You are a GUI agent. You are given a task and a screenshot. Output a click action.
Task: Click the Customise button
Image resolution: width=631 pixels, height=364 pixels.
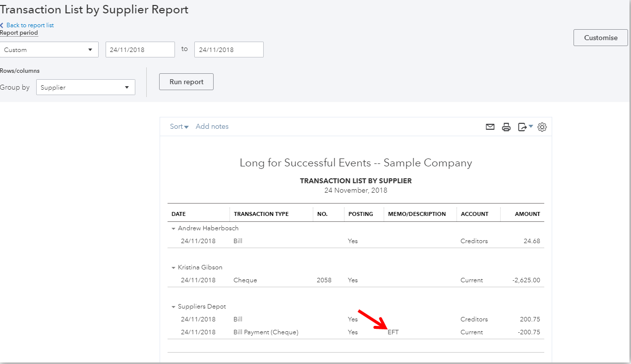pyautogui.click(x=600, y=37)
